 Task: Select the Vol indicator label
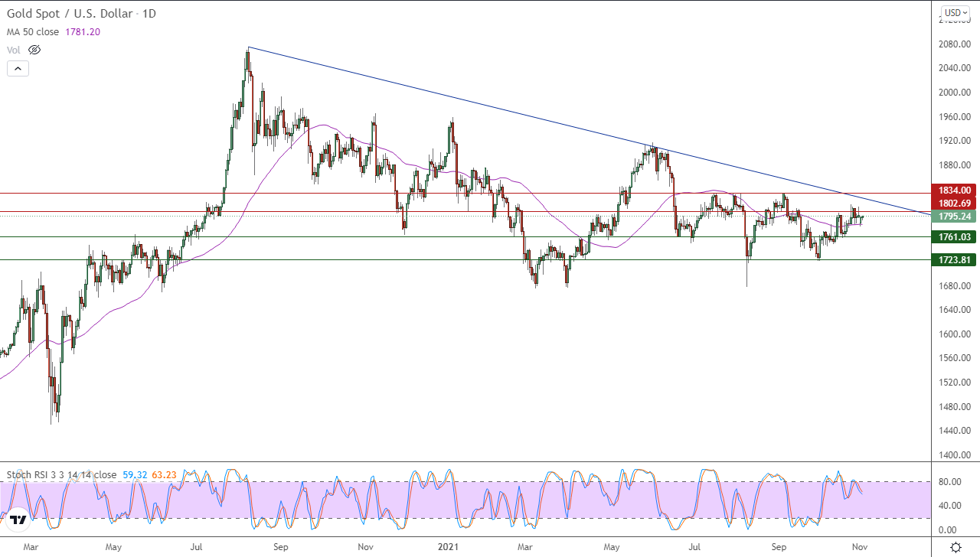(14, 50)
